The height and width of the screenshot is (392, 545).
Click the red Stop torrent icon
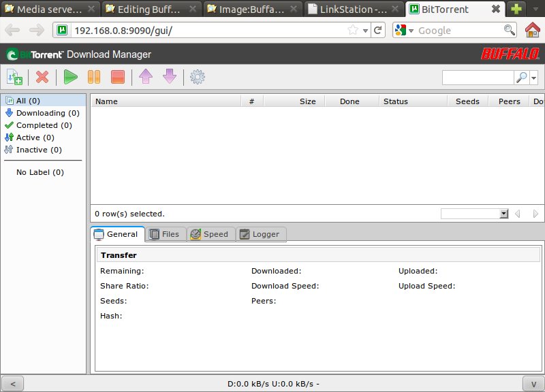pos(117,78)
